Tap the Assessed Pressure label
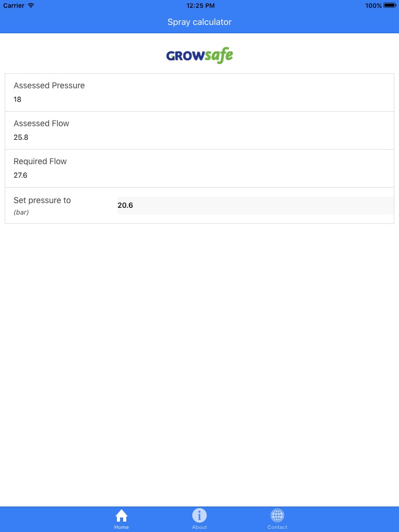This screenshot has height=532, width=399. tap(49, 86)
